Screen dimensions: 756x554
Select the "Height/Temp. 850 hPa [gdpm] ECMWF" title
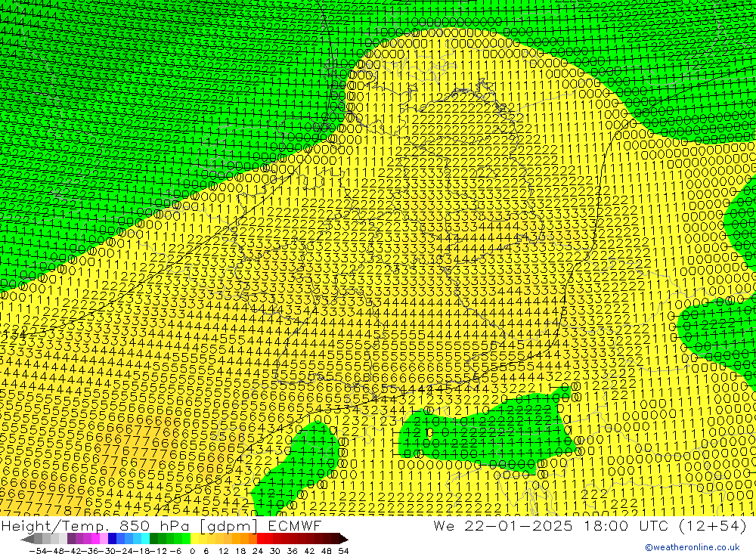(161, 525)
